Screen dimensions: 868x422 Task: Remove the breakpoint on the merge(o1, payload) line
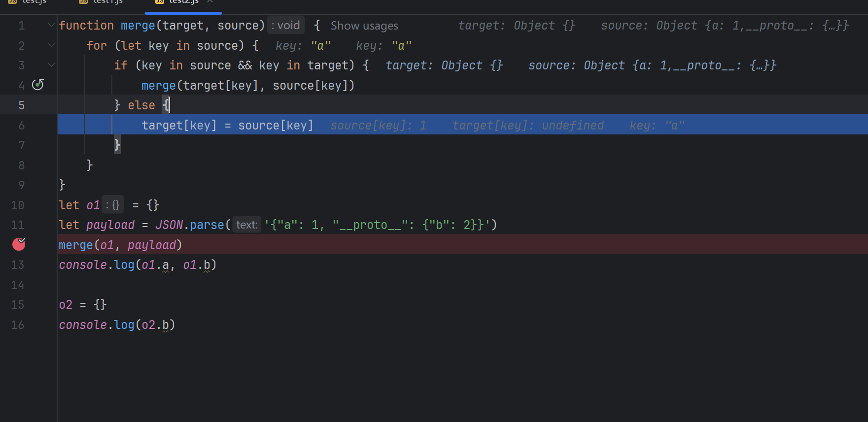(19, 244)
